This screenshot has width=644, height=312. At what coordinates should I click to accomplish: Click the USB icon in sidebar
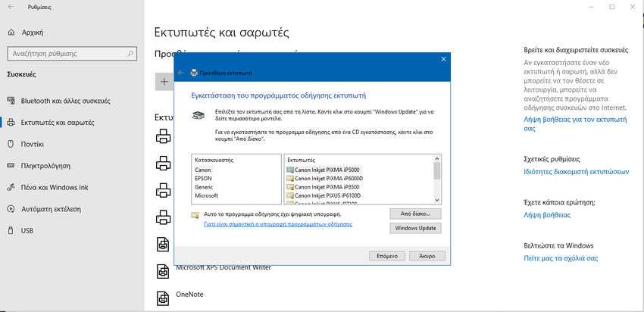tap(11, 231)
